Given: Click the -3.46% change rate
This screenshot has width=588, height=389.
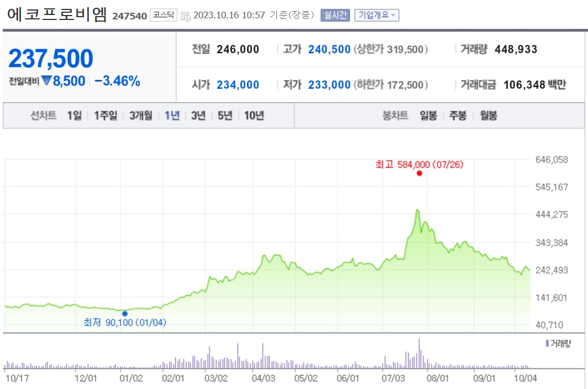Looking at the screenshot, I should (x=117, y=80).
